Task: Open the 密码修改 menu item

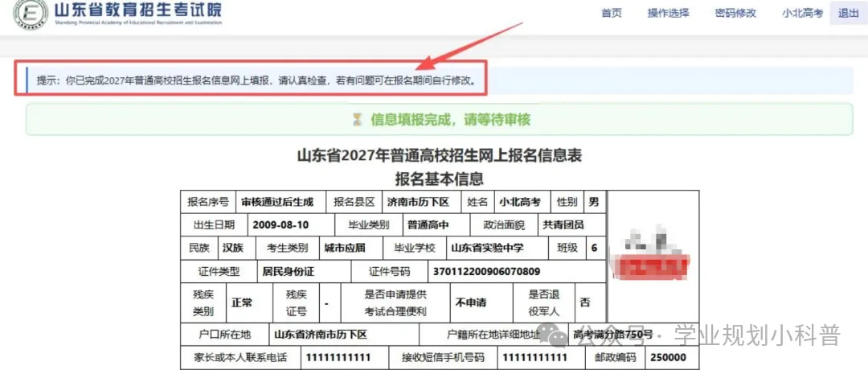Action: (735, 14)
